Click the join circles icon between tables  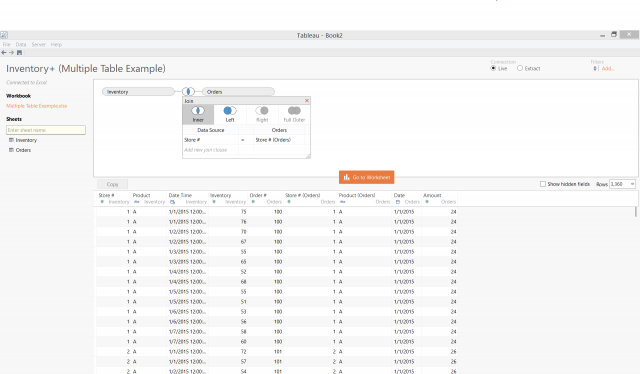coord(188,91)
